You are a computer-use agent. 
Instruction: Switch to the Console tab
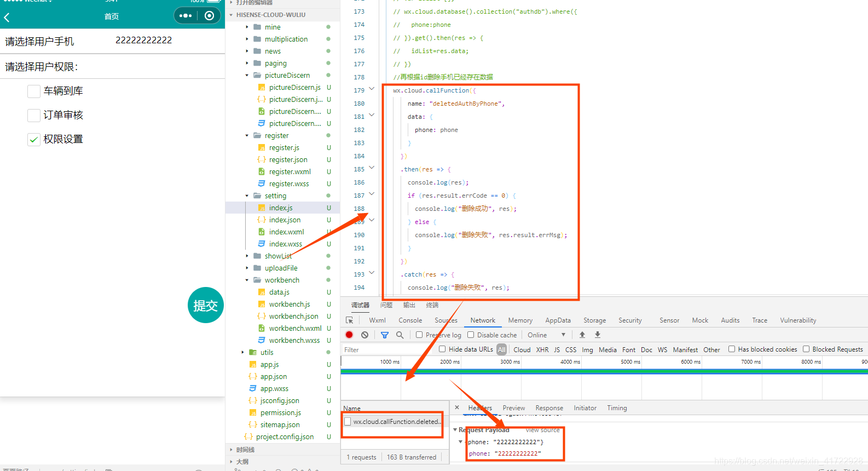(x=410, y=320)
